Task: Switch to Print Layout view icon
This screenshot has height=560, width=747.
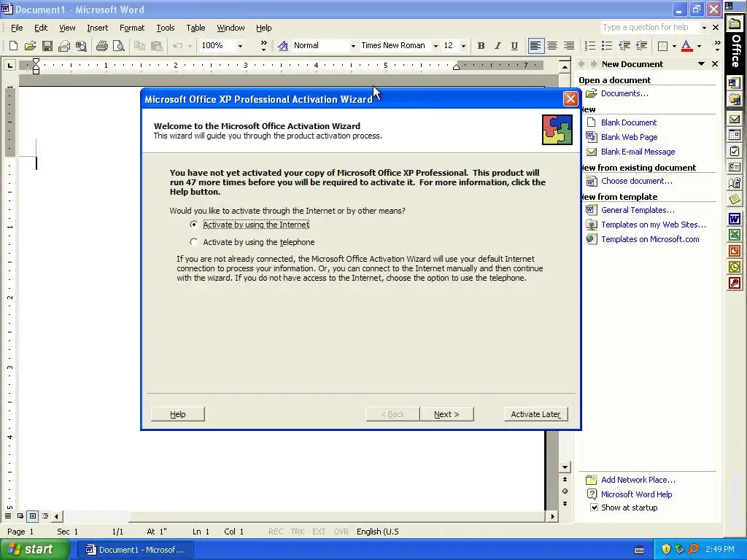Action: [x=32, y=516]
